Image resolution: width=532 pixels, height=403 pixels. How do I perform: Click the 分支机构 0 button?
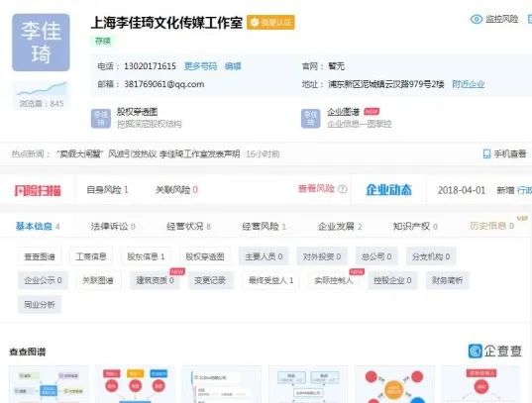(x=431, y=256)
